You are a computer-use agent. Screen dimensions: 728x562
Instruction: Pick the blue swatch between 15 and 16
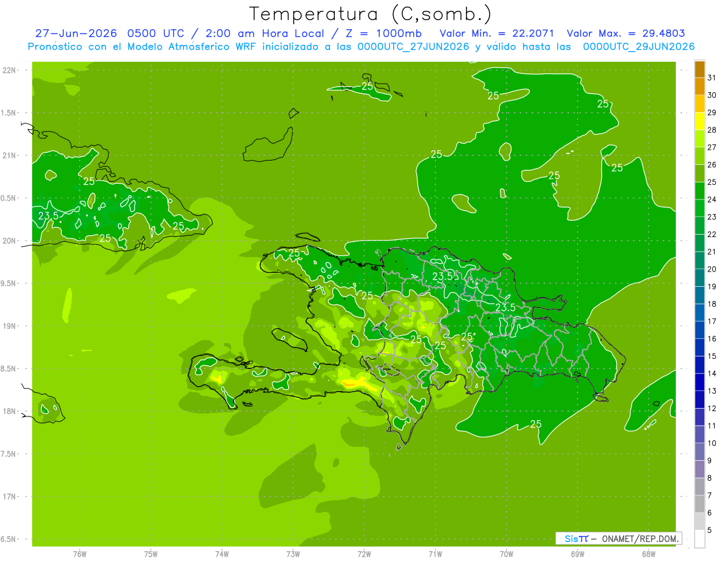point(699,347)
